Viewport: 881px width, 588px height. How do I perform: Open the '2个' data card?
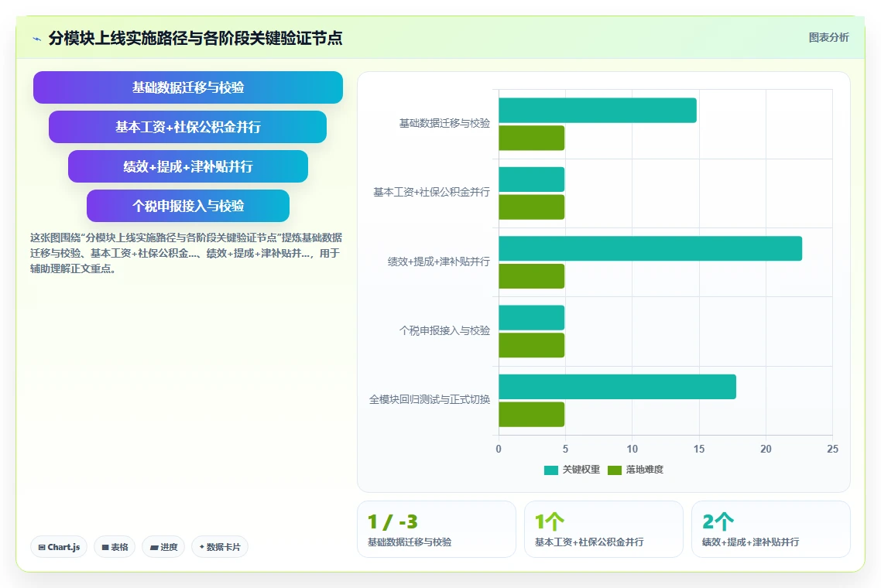pyautogui.click(x=771, y=529)
